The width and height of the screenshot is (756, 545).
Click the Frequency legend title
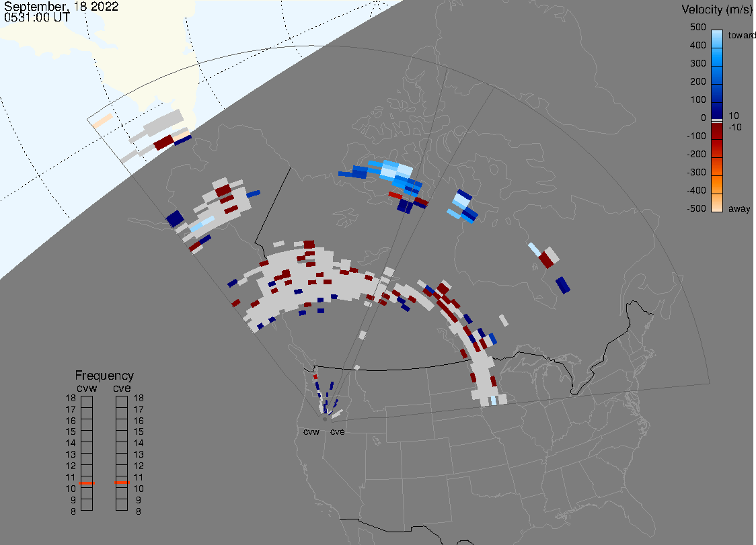104,376
